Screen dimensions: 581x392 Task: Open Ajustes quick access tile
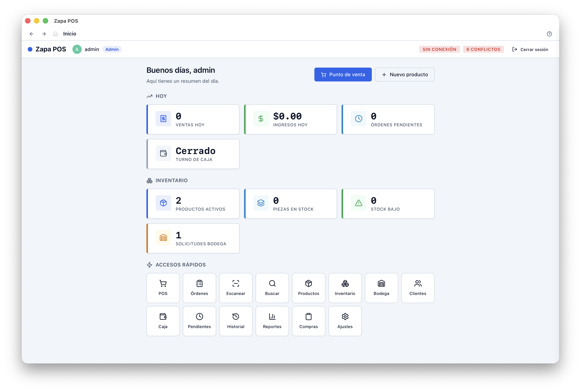point(345,321)
